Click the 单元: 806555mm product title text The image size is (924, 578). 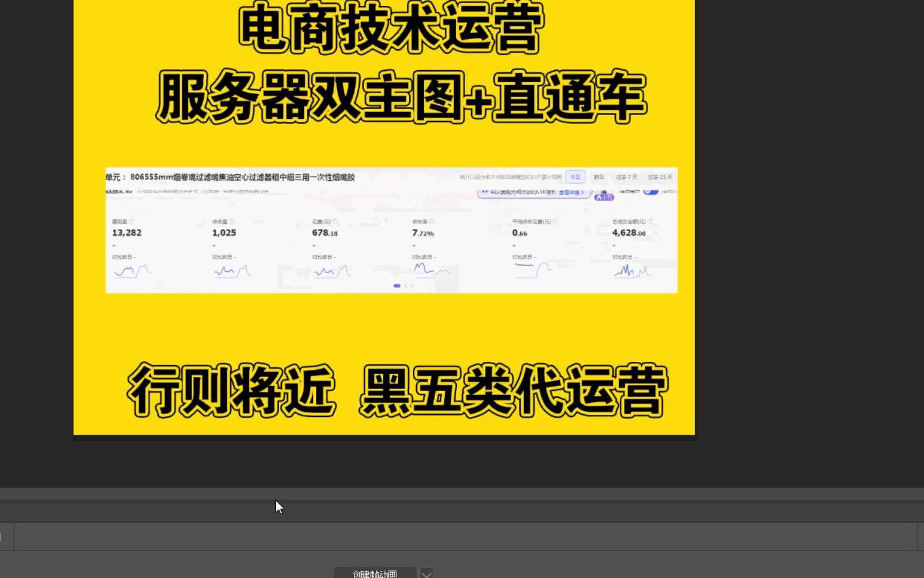coord(230,177)
